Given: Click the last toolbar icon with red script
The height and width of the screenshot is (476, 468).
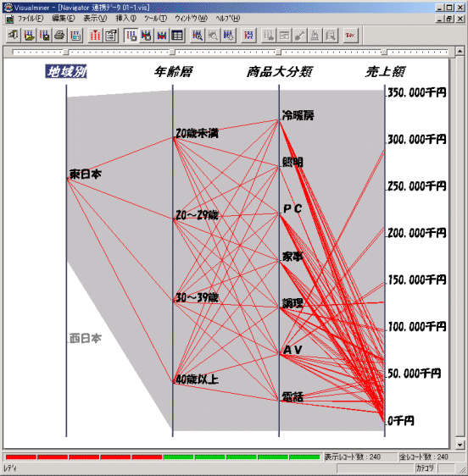Looking at the screenshot, I should (351, 36).
